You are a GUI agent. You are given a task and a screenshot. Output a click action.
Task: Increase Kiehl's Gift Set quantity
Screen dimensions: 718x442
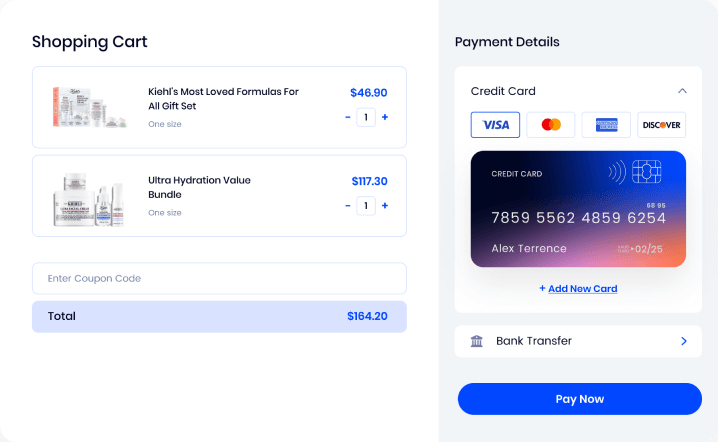click(385, 117)
